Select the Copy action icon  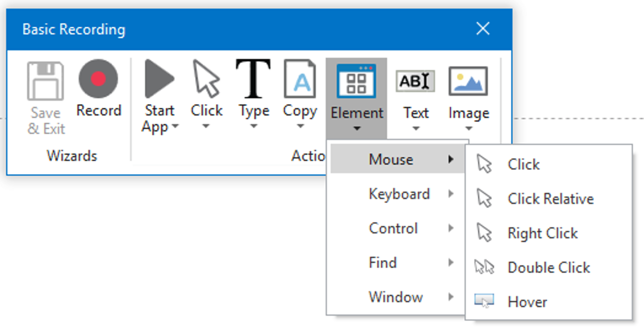[300, 79]
